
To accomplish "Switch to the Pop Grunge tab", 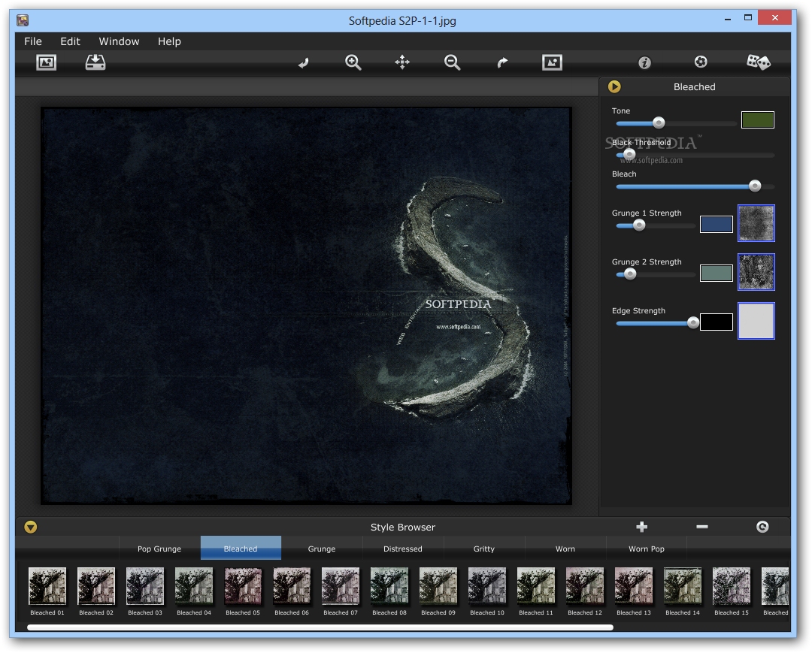I will coord(159,549).
